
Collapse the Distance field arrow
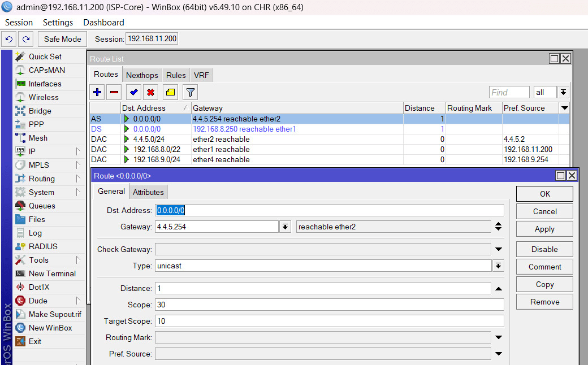[498, 289]
